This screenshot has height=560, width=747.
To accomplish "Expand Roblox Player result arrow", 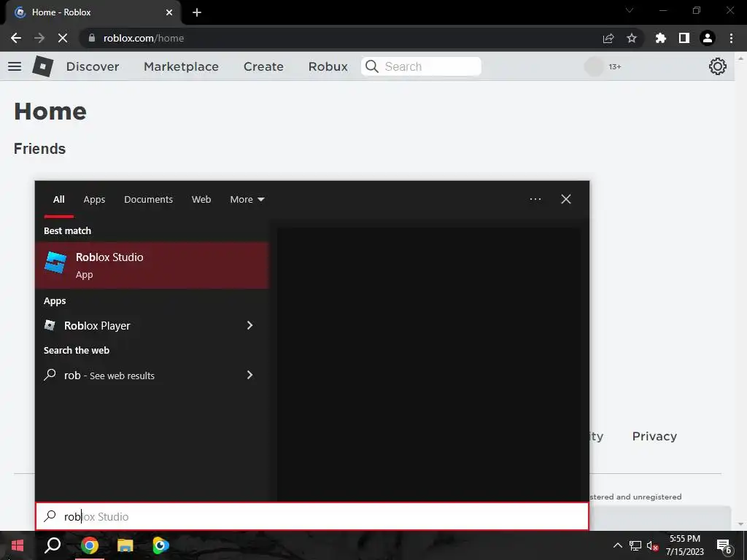I will point(249,325).
